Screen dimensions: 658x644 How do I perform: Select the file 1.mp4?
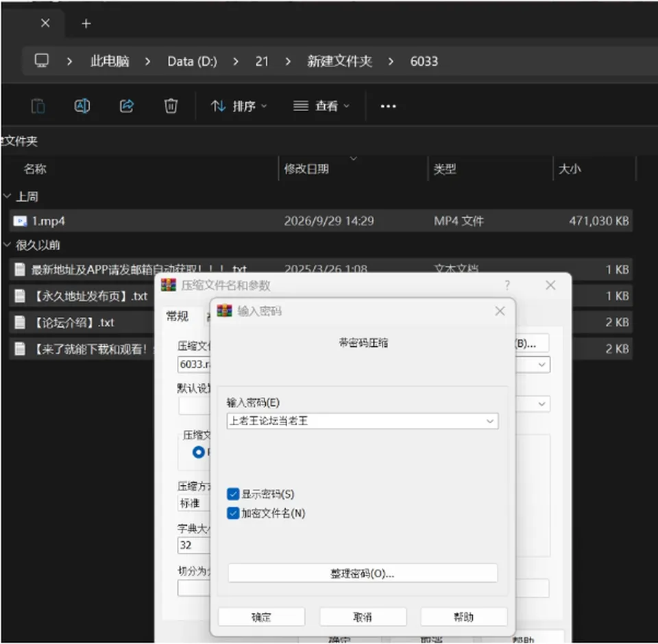[x=321, y=221]
